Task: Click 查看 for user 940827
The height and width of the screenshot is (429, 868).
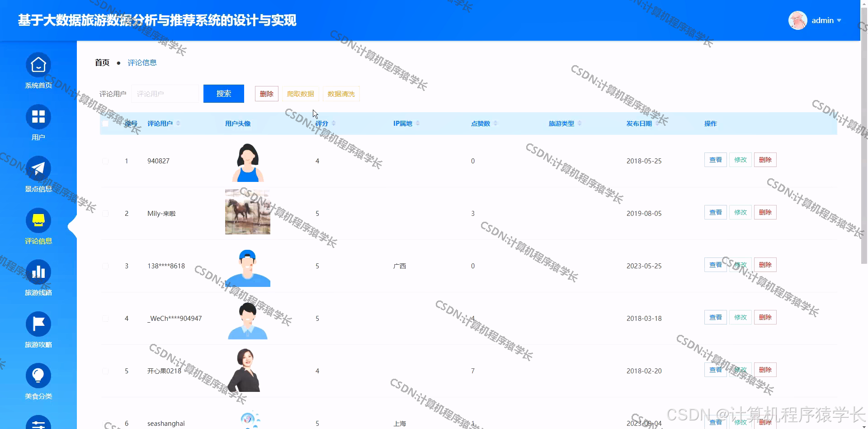Action: (716, 160)
